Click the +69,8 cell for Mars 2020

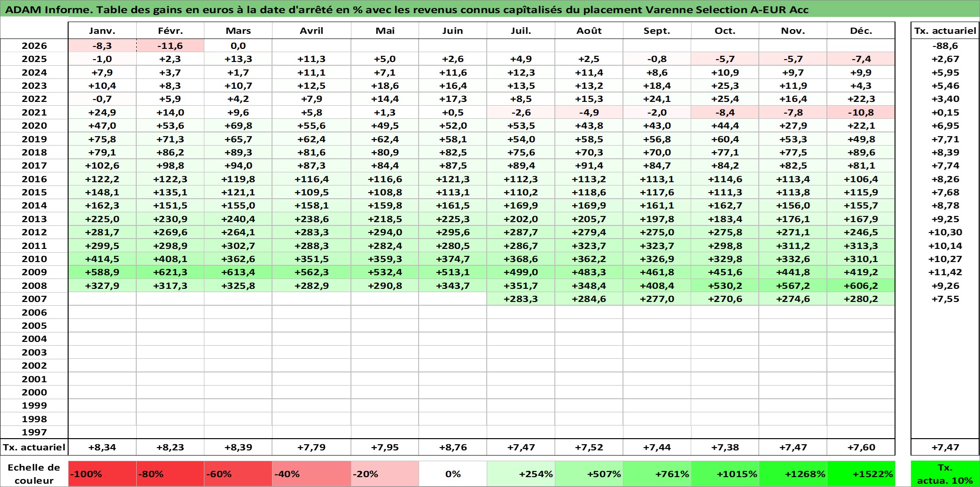click(238, 125)
